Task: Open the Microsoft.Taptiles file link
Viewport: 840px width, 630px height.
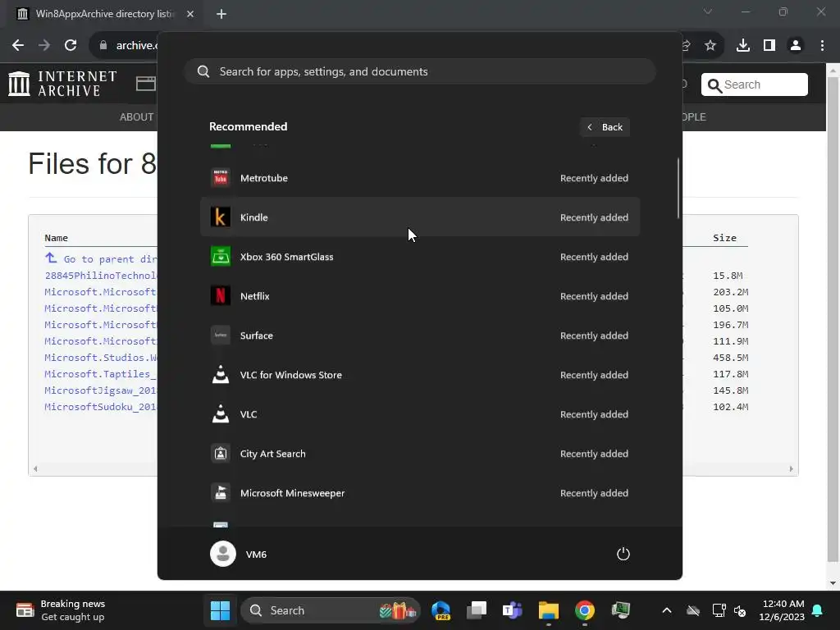Action: click(101, 374)
